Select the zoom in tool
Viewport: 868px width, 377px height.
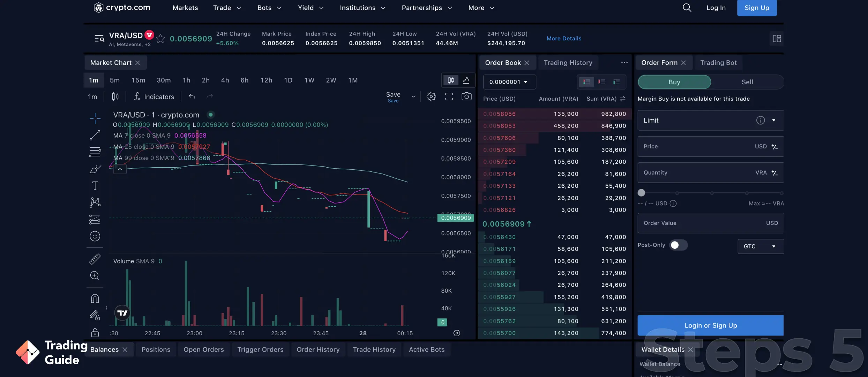coord(95,276)
